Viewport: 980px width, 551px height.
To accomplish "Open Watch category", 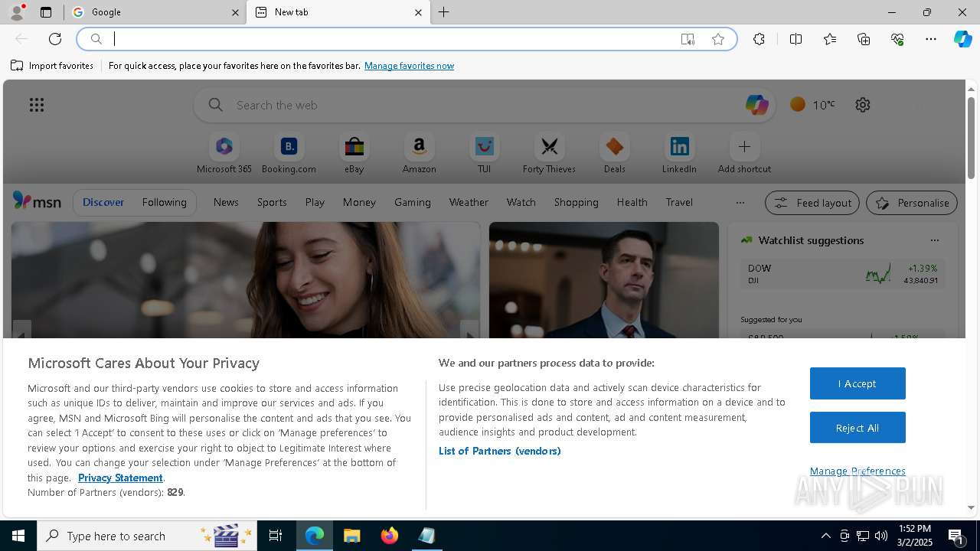I will 521,202.
